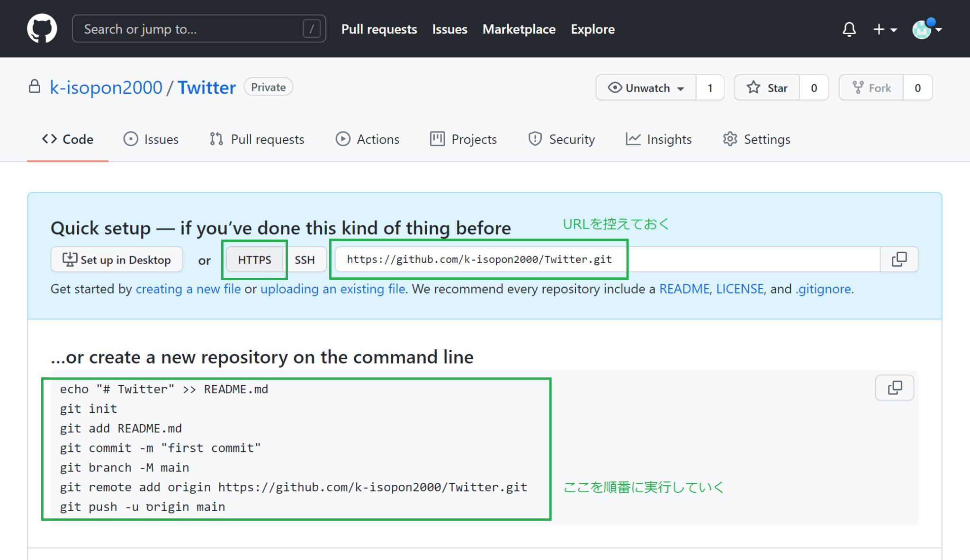Click the 'git init' command line
970x560 pixels.
[x=89, y=409]
